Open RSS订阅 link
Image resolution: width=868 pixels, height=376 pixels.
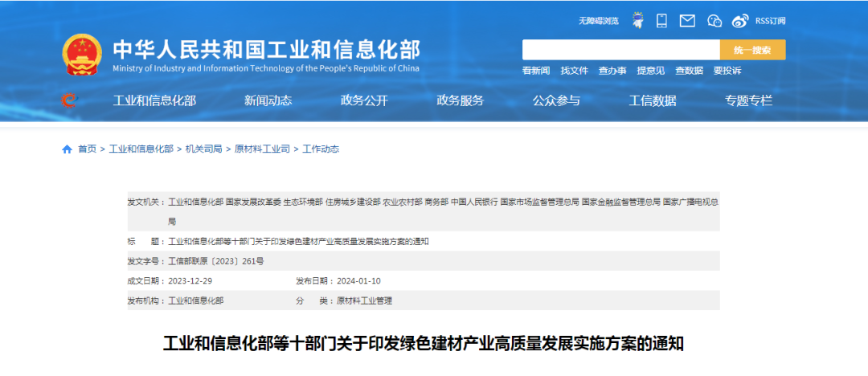pos(770,21)
